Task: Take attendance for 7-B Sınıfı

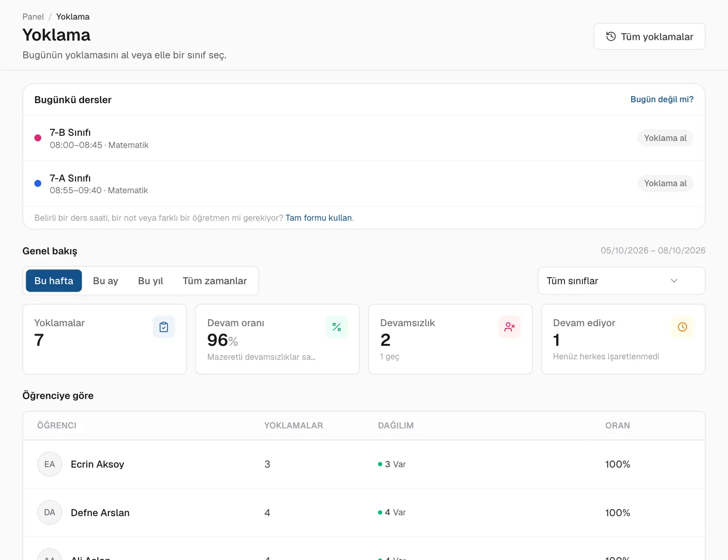Action: tap(665, 138)
